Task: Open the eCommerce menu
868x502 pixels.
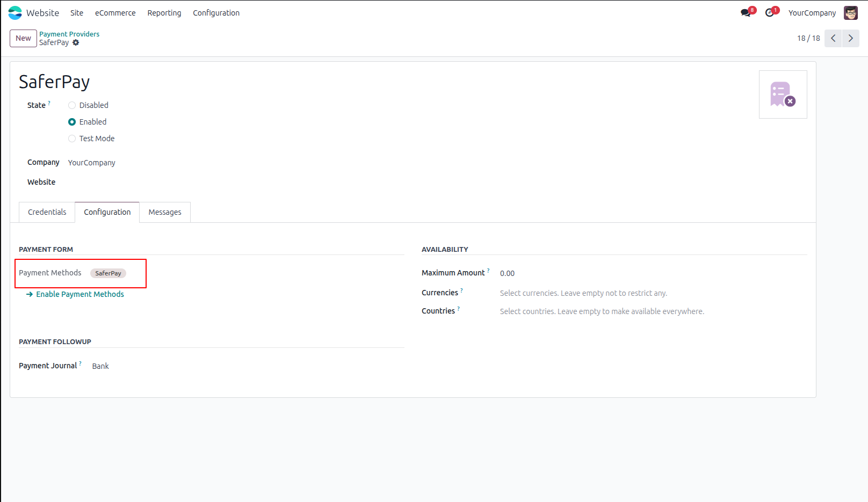Action: pyautogui.click(x=115, y=13)
